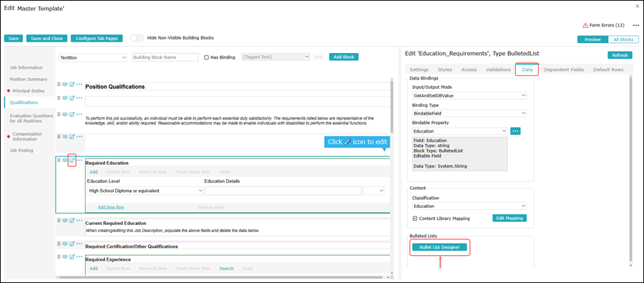
Task: Show the hidden block via crossed-eye icon
Action: click(65, 136)
